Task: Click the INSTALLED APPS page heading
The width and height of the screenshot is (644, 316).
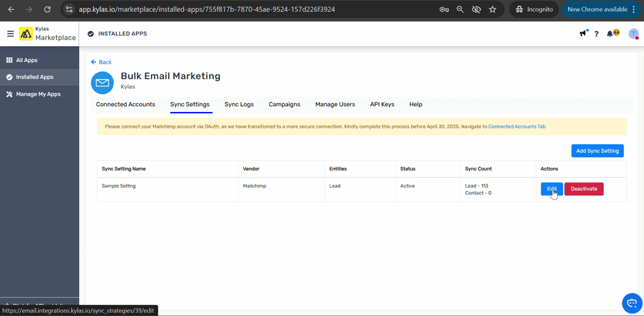Action: [x=123, y=34]
